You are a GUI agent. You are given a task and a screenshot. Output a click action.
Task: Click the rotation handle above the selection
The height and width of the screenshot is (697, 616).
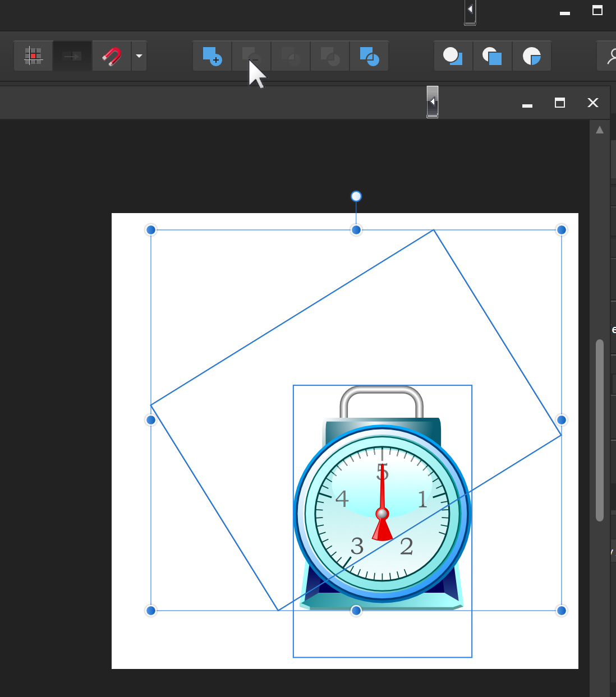pos(356,196)
